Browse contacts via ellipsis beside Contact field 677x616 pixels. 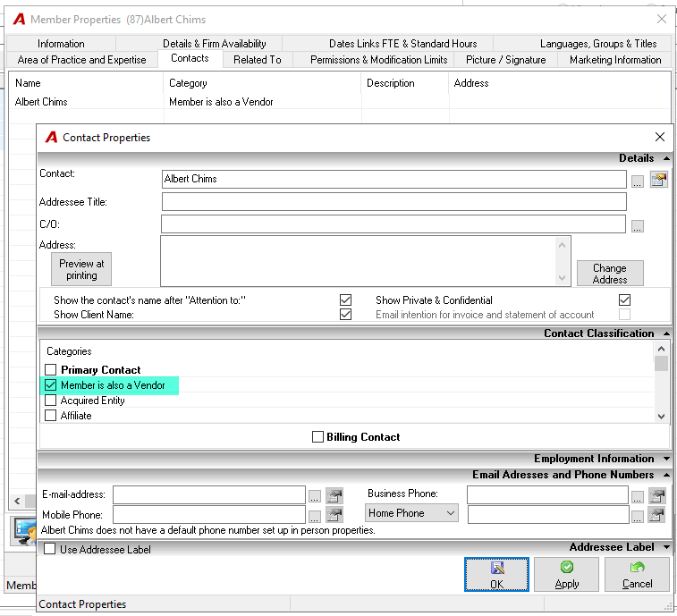638,181
